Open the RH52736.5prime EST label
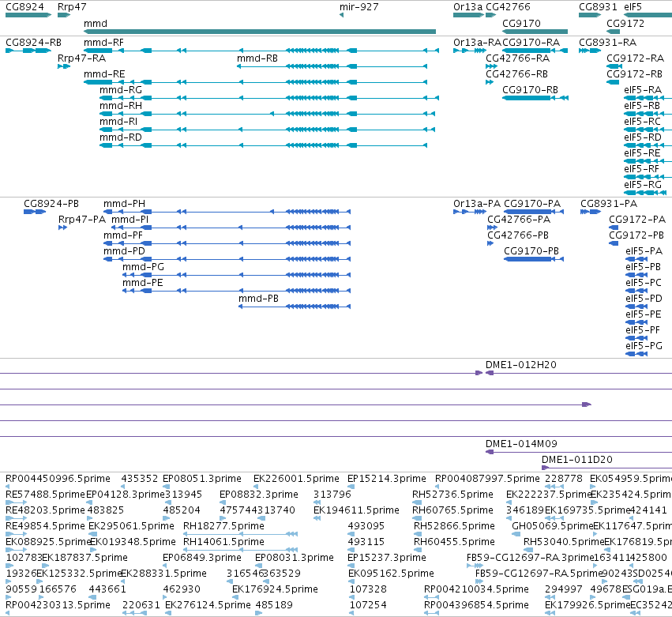This screenshot has height=617, width=672. coord(452,494)
